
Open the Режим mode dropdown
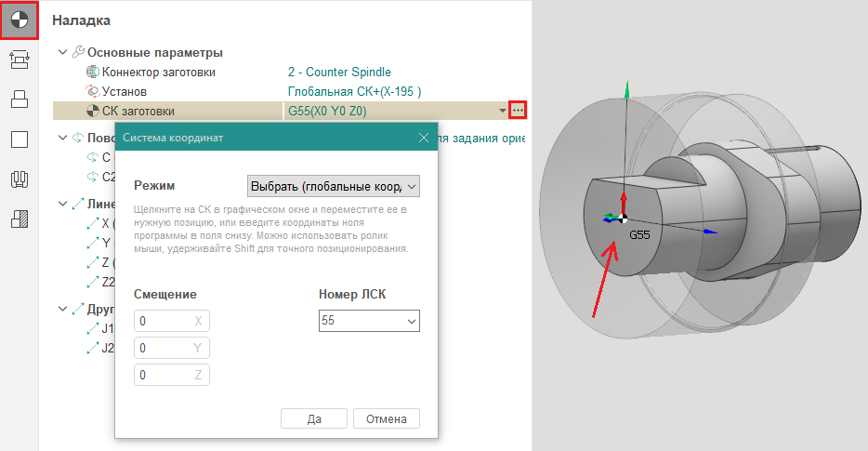[334, 186]
